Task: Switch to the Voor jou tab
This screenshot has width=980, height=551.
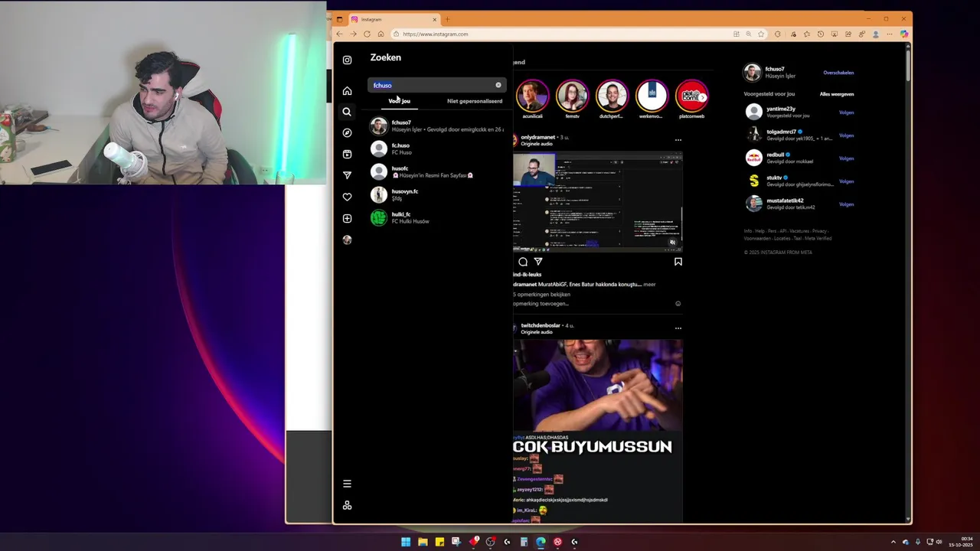Action: click(399, 101)
